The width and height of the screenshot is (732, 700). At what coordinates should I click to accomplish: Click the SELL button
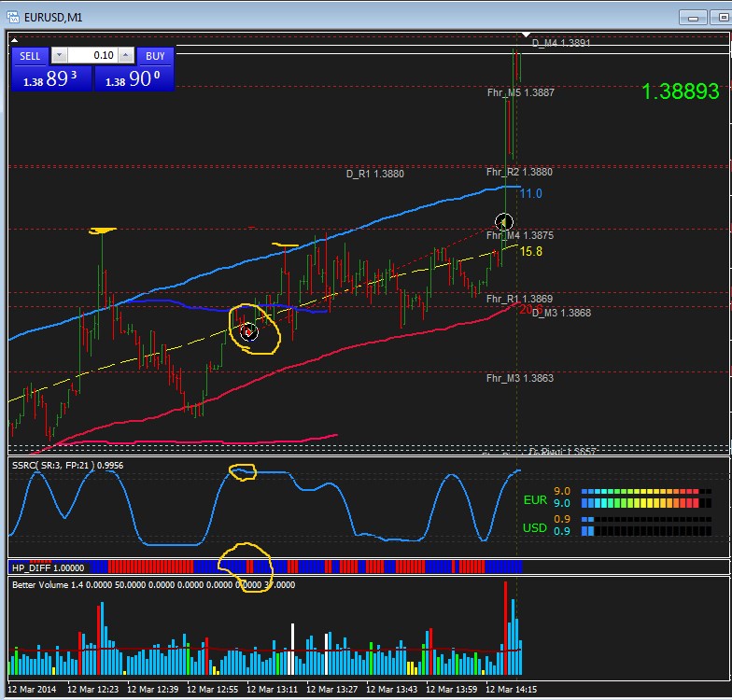coord(30,56)
